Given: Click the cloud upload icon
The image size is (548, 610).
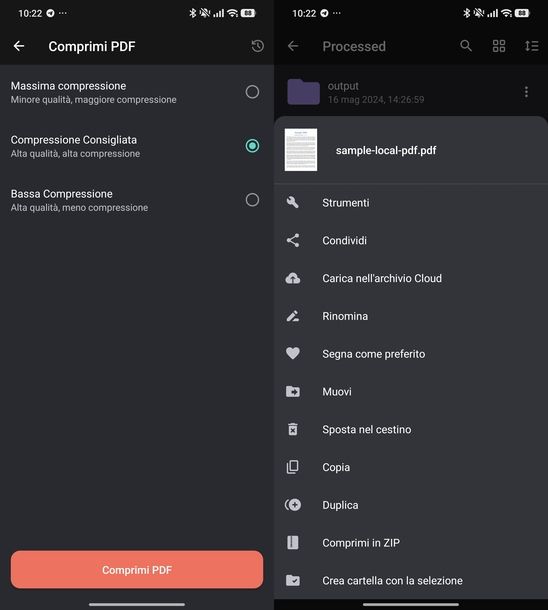Looking at the screenshot, I should point(292,278).
